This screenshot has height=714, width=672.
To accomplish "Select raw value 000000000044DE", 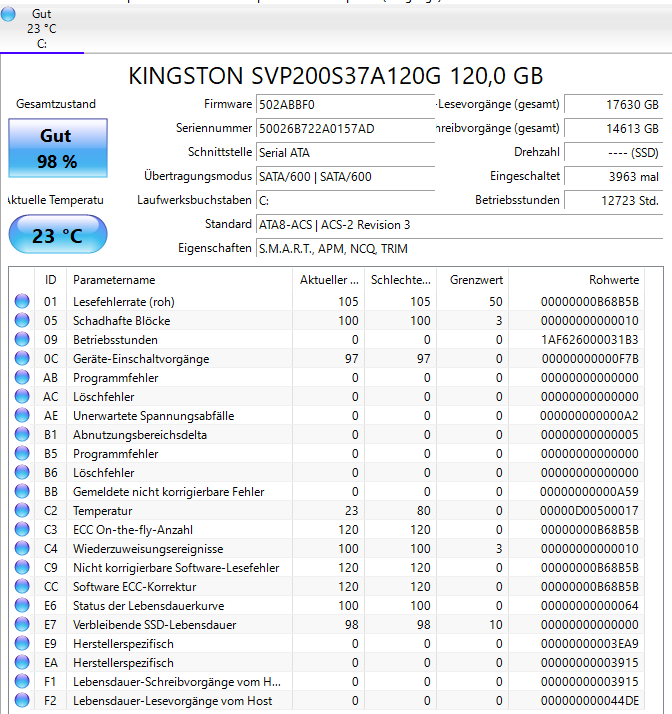I will 590,701.
